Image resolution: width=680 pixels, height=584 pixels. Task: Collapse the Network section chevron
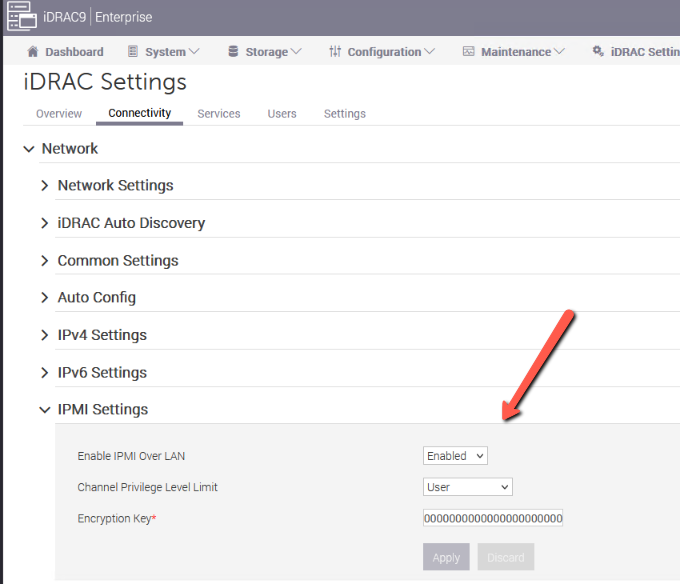(28, 149)
